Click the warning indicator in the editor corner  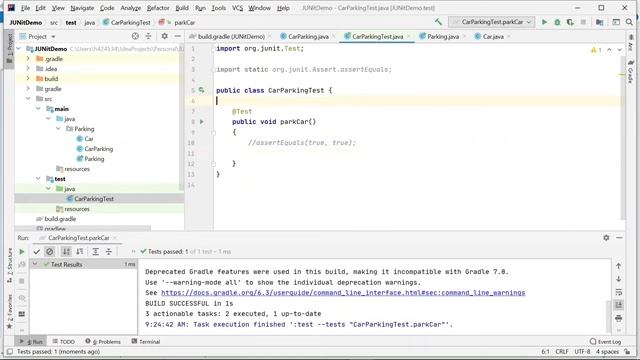pyautogui.click(x=596, y=50)
